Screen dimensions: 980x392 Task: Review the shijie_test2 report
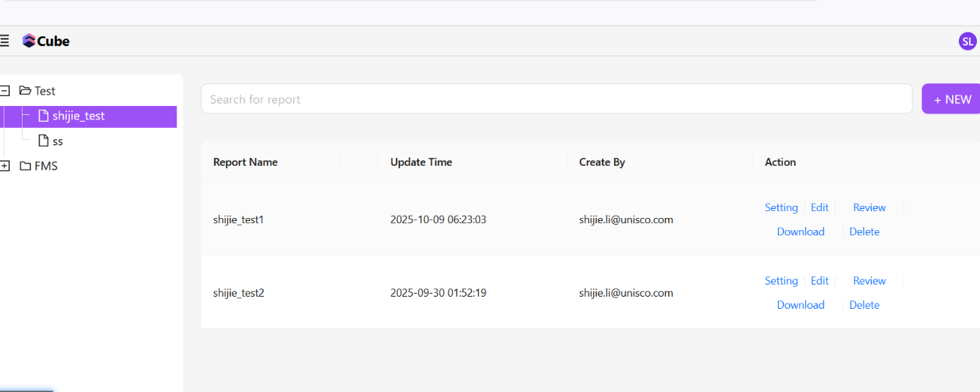click(869, 281)
